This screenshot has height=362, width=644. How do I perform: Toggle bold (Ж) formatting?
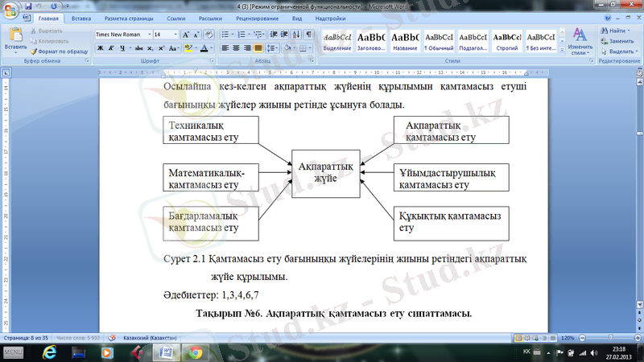coord(100,48)
